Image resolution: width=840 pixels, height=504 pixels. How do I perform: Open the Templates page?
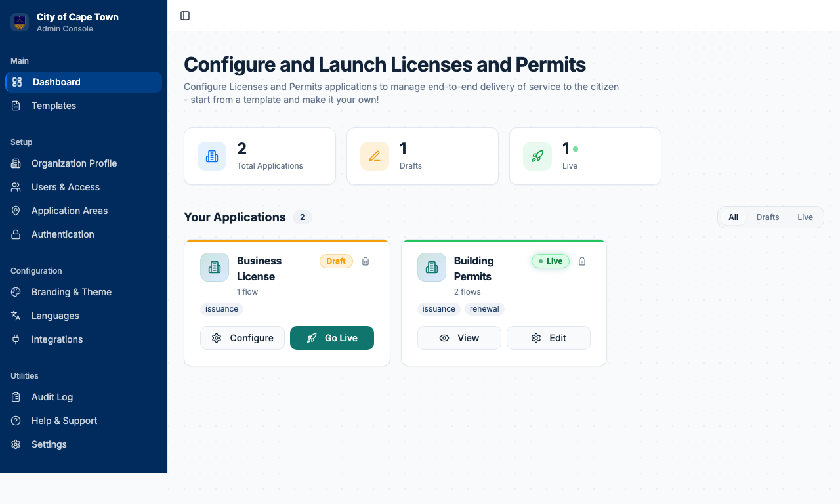(84, 106)
